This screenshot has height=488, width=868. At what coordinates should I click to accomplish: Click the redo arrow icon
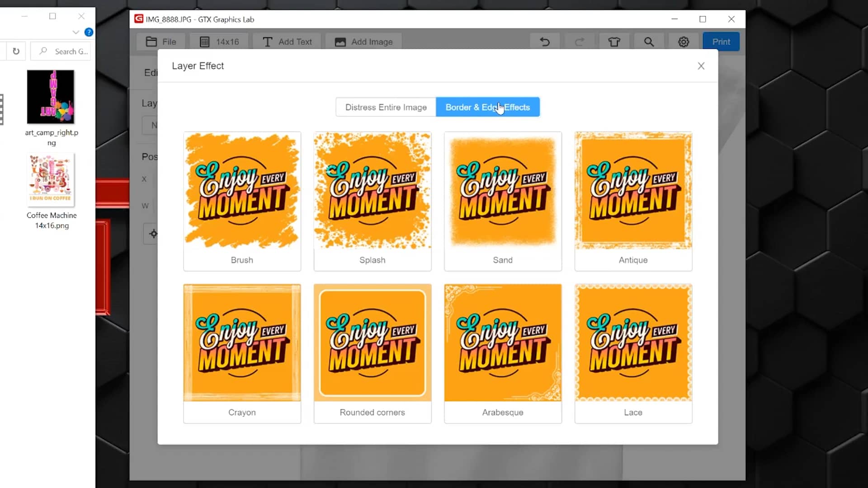click(579, 42)
